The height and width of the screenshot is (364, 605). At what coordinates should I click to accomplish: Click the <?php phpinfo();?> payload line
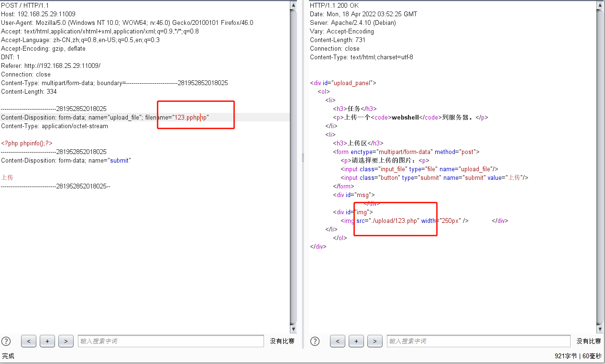click(x=27, y=143)
